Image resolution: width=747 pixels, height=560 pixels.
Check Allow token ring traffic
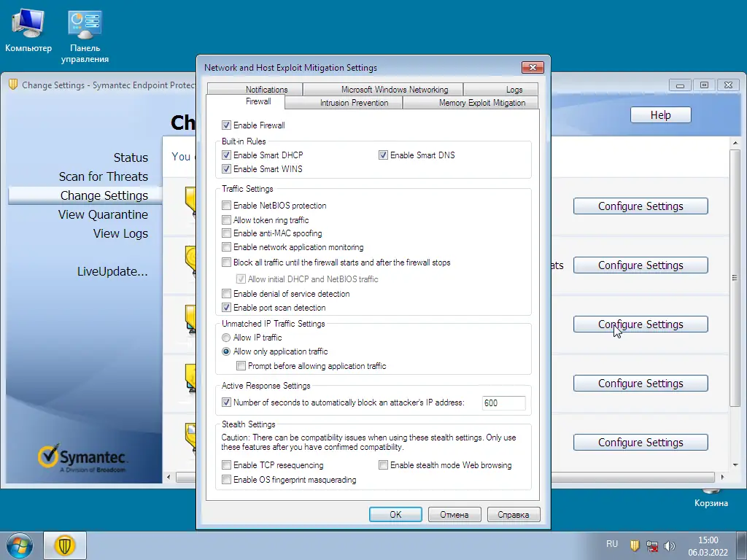point(226,220)
